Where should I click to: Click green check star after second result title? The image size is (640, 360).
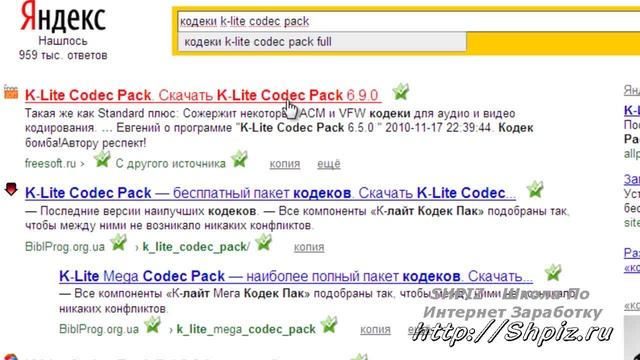tap(535, 189)
